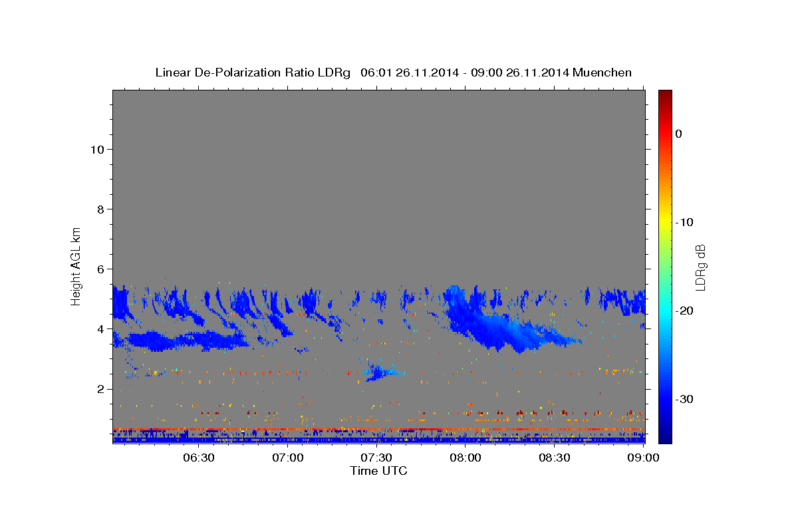
Task: Click the 2 km height tick label
Action: tap(100, 389)
